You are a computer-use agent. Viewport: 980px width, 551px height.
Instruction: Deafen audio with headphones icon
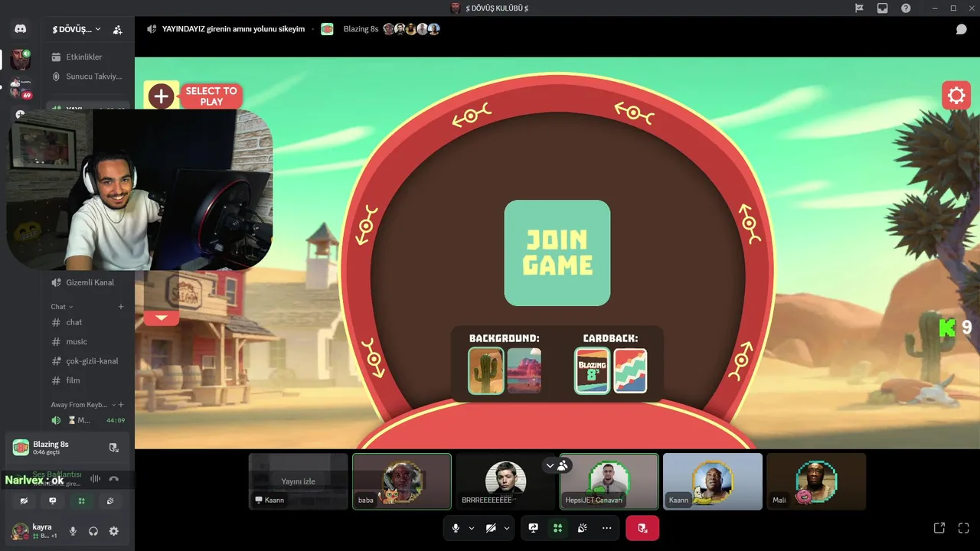pyautogui.click(x=93, y=531)
